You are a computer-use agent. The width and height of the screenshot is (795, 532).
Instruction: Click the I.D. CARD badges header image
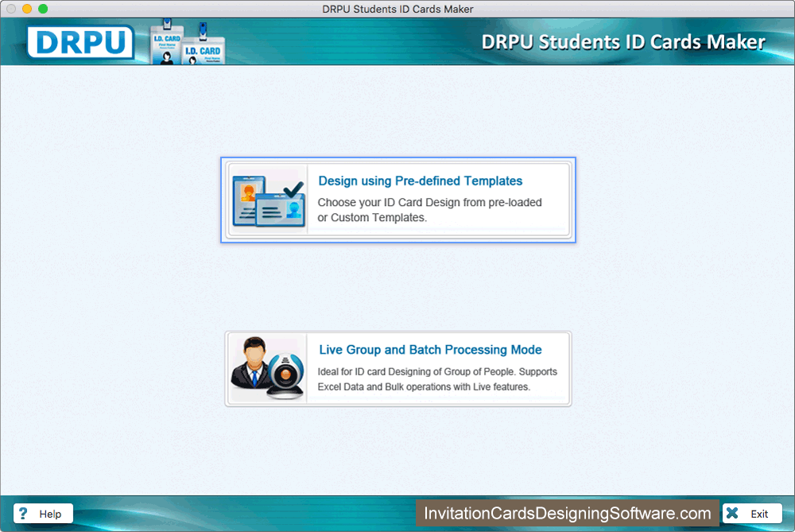[x=188, y=42]
